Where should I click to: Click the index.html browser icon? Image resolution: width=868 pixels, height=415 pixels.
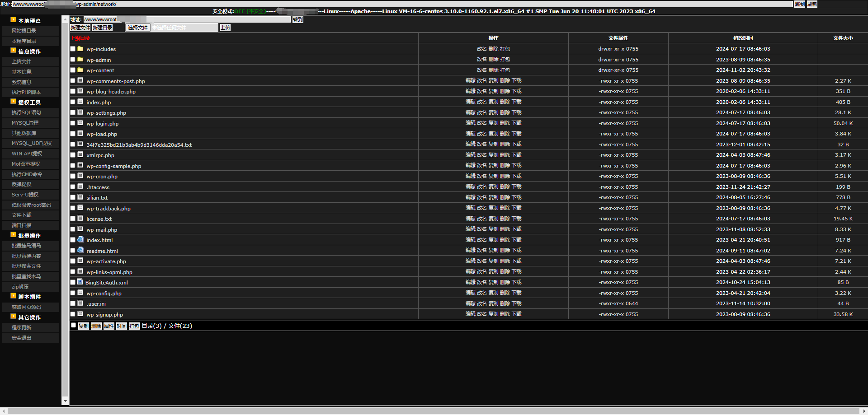click(80, 240)
